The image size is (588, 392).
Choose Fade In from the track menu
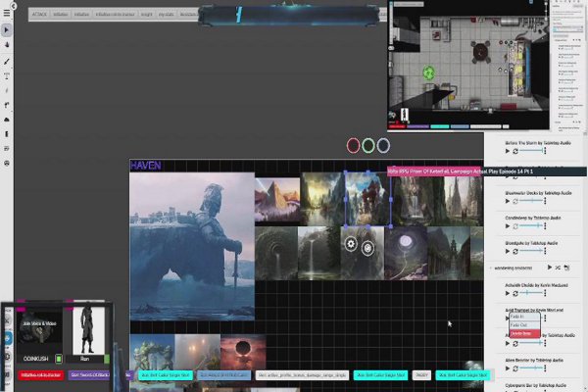(524, 317)
